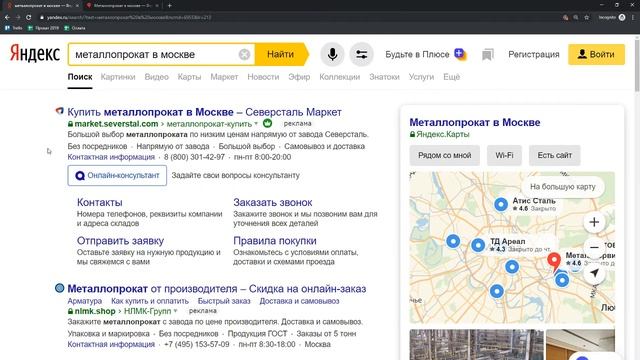The width and height of the screenshot is (640, 360).
Task: Open the Incognito profile icon
Action: [x=622, y=17]
